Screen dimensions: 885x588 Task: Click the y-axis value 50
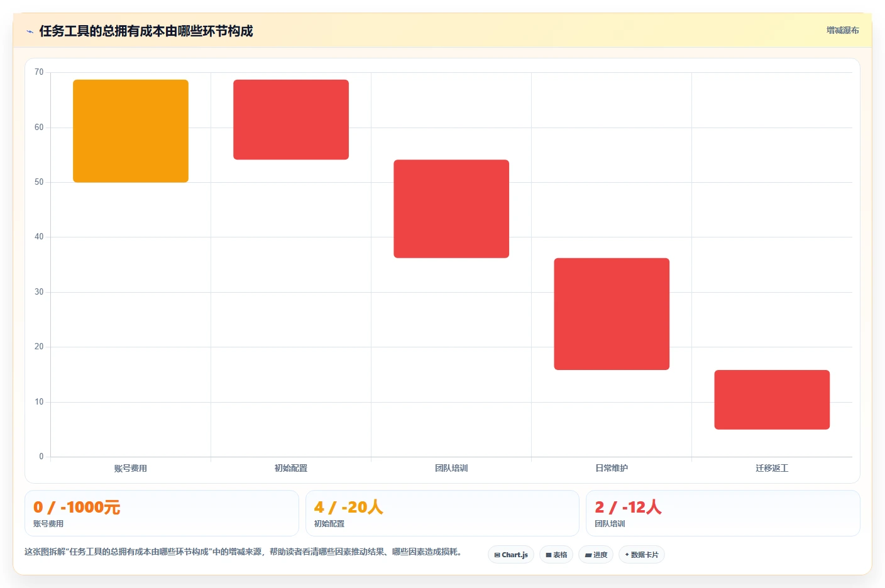tap(39, 182)
